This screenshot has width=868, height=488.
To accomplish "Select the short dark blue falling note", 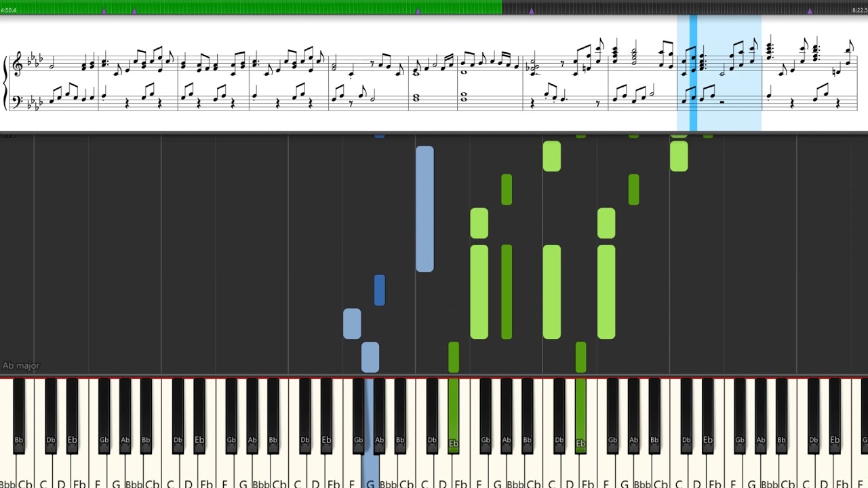I will pyautogui.click(x=380, y=290).
